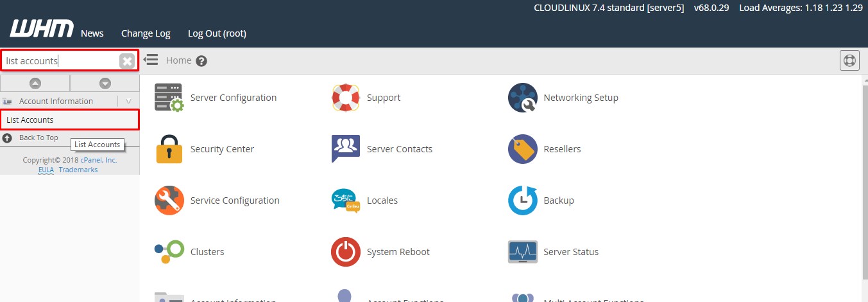The width and height of the screenshot is (868, 302).
Task: Log out as root
Action: point(217,33)
